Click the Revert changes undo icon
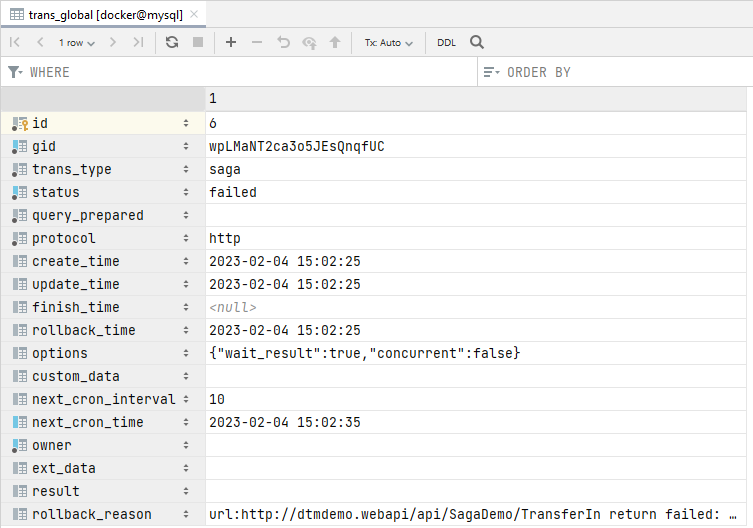Screen dimensions: 753x528 (x=283, y=42)
